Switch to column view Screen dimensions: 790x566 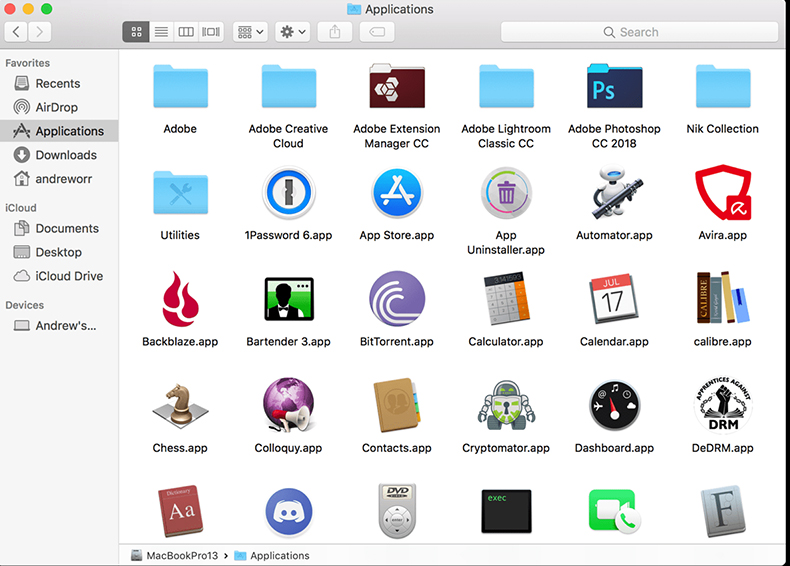(x=186, y=32)
